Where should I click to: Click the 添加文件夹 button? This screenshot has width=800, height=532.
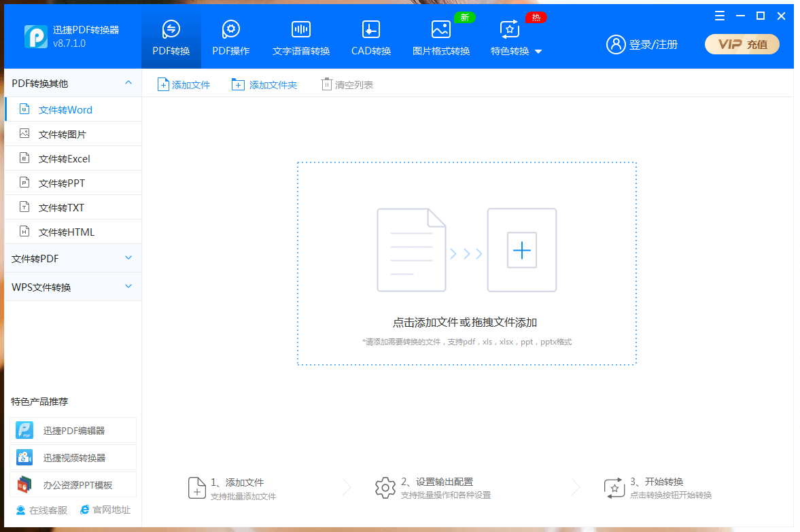point(265,85)
